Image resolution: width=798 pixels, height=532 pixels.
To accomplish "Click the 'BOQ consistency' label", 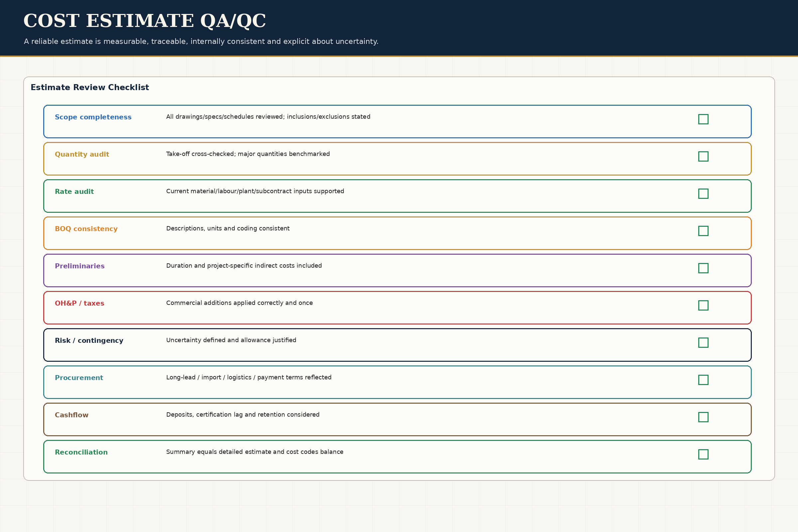I will pos(86,229).
